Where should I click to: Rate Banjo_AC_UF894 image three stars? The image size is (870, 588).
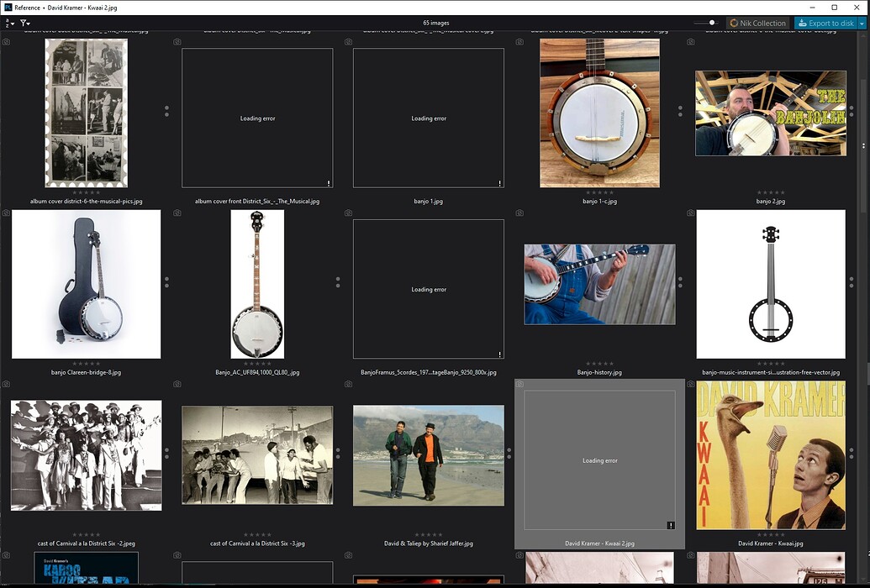coord(257,365)
